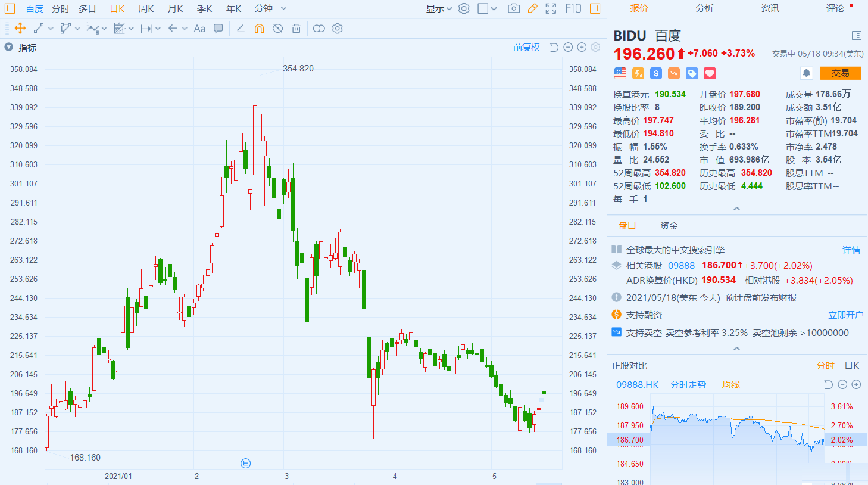Select 月K monthly candlestick period
868x485 pixels.
point(175,8)
